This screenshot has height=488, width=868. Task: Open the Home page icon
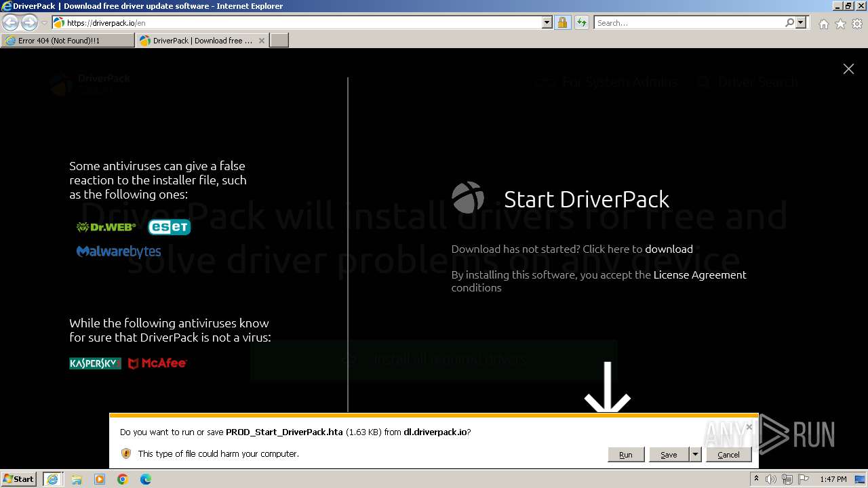click(x=823, y=24)
